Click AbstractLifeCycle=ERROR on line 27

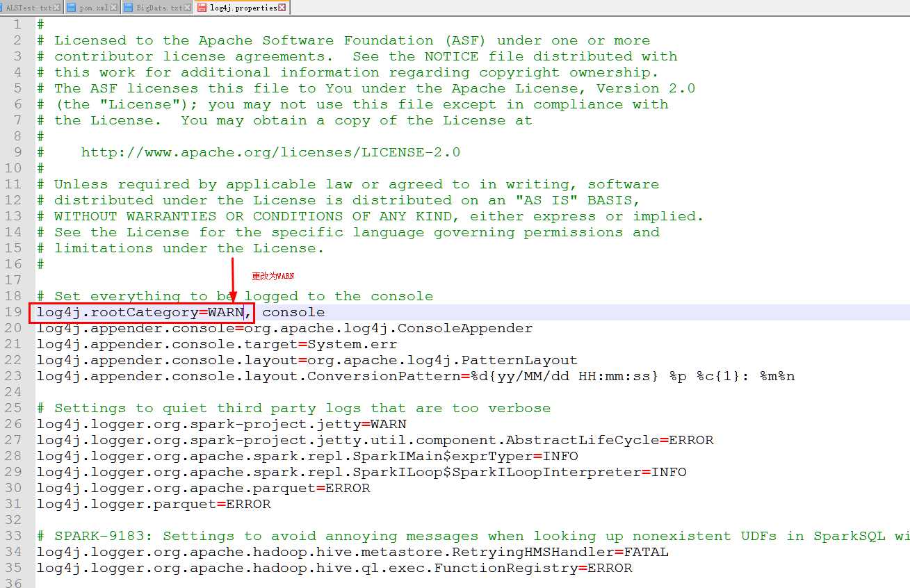click(x=610, y=440)
